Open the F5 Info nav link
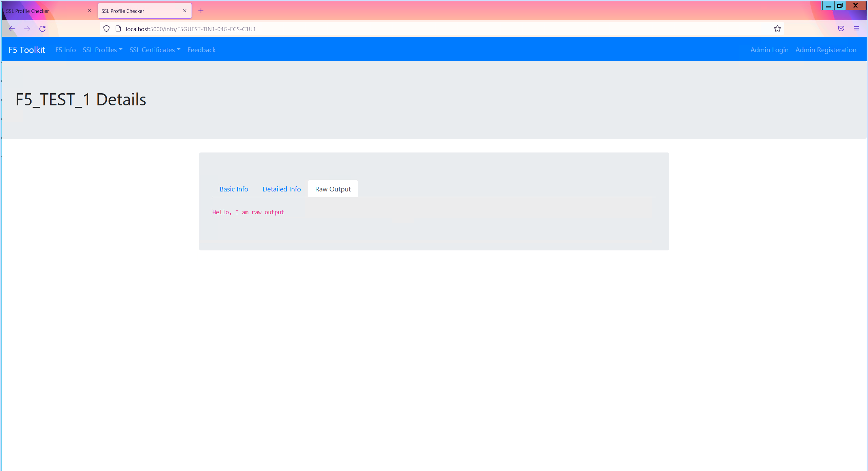 click(65, 50)
